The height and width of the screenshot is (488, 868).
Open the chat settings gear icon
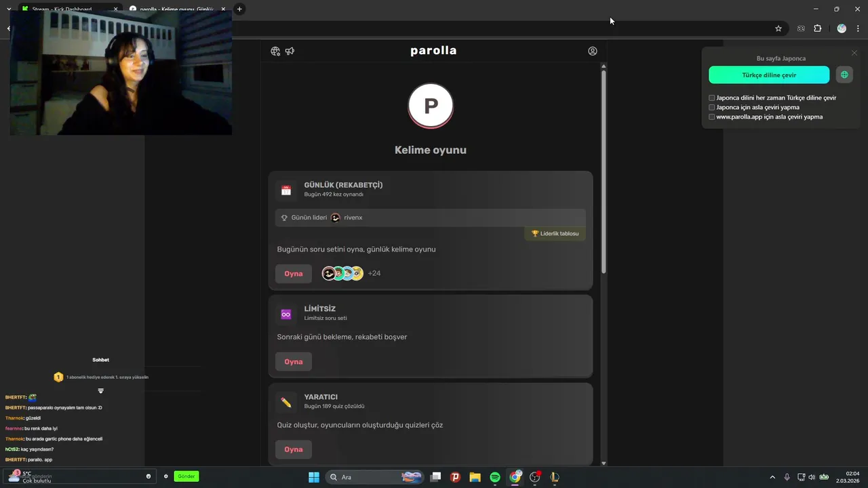(165, 476)
